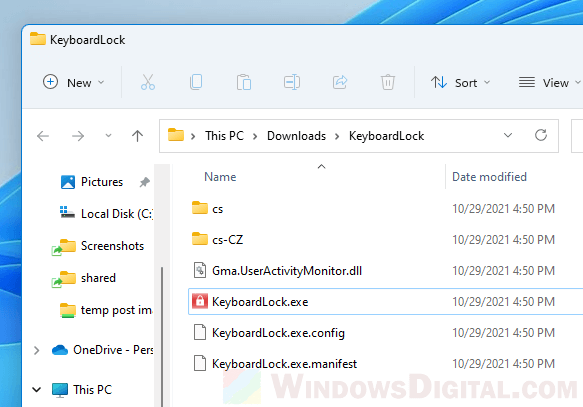Expand the chevron after This PC breadcrumb
Screen dimensions: 583x407
coord(255,136)
